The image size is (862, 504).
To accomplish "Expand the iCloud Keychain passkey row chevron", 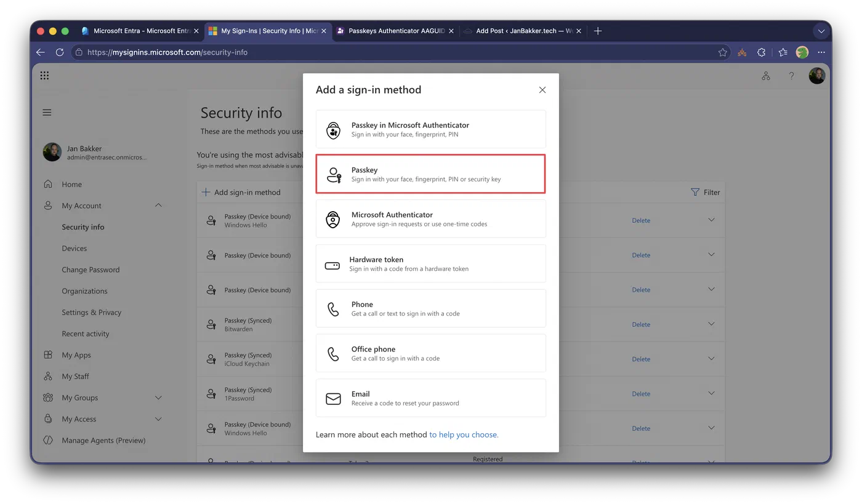I will (x=711, y=358).
